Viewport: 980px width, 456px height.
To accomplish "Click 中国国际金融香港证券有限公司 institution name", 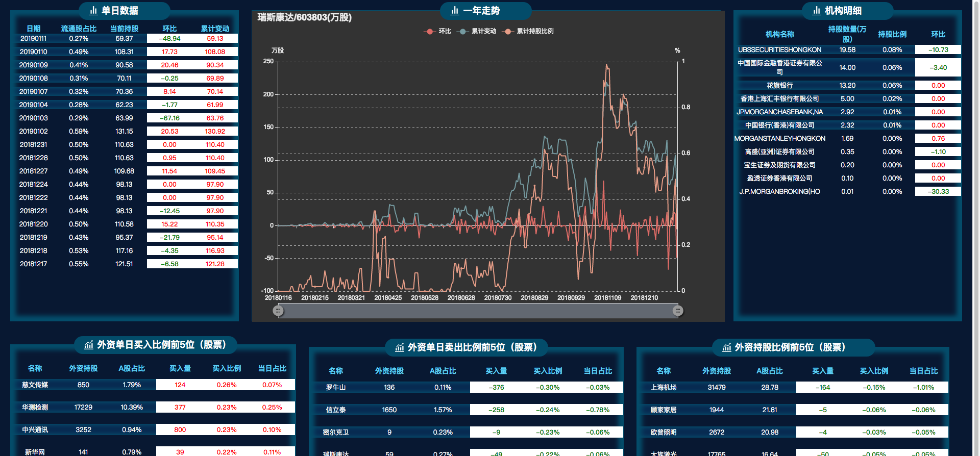I will coord(780,67).
